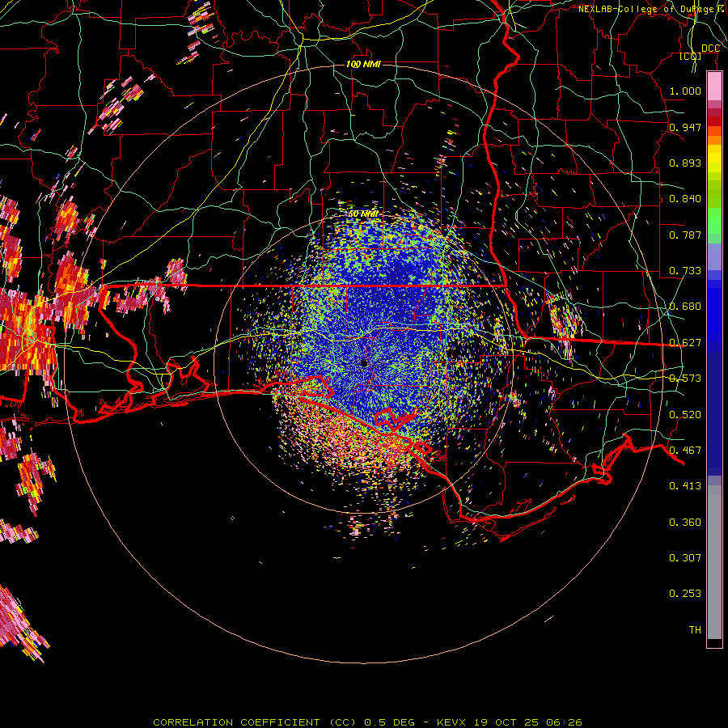Screen dimensions: 728x728
Task: Select the 0.947 color scale value
Action: coord(685,127)
